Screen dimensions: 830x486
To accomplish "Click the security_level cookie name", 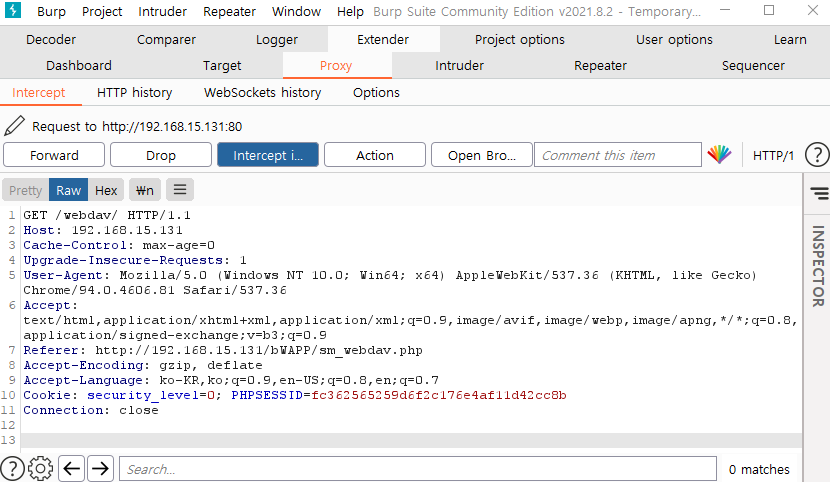I will (143, 395).
